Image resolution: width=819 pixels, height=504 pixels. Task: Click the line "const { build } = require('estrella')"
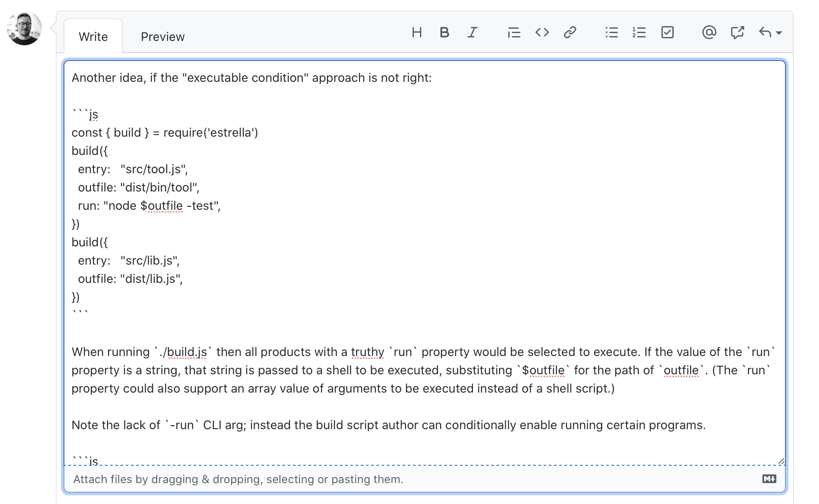pos(164,132)
